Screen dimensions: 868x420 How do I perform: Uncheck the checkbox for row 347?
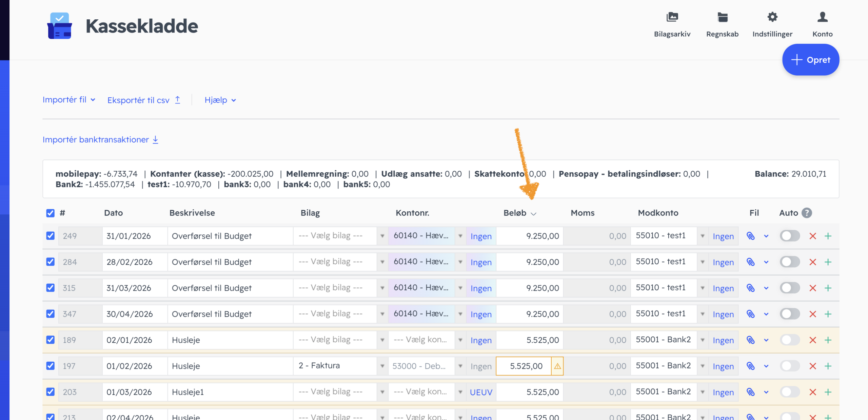[50, 314]
